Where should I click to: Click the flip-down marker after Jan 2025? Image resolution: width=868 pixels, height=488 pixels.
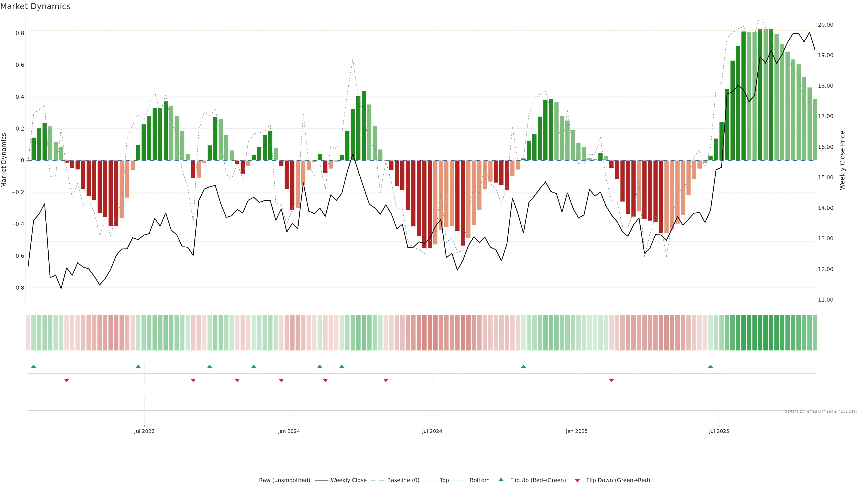(x=611, y=380)
